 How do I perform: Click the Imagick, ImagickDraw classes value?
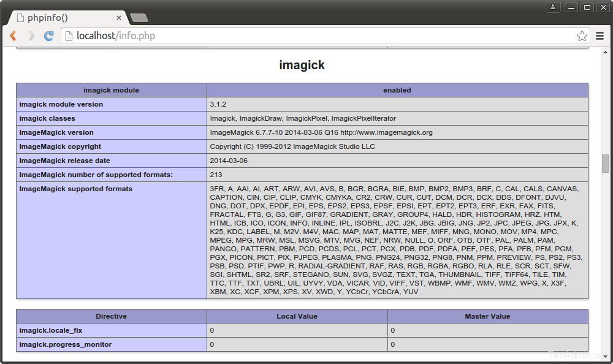pos(303,118)
